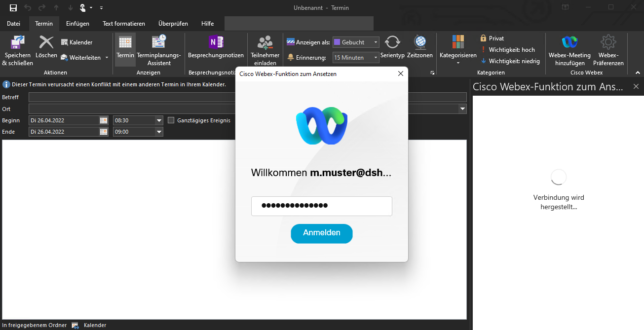Toggle the Privat lock option

(x=492, y=38)
